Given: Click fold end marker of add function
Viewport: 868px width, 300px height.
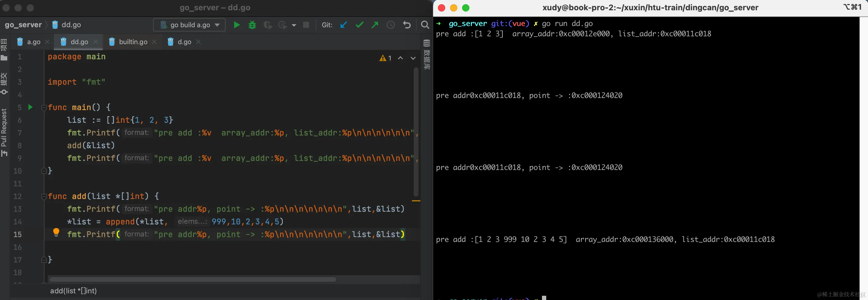Looking at the screenshot, I should coord(44,260).
